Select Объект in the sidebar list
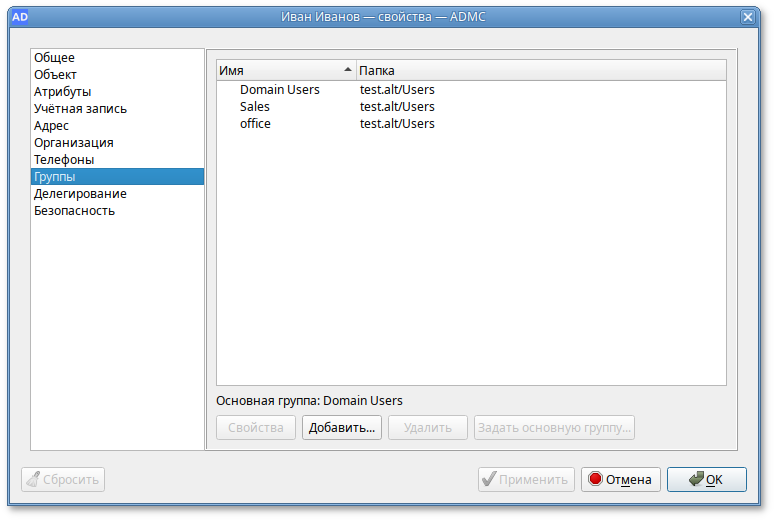This screenshot has height=520, width=774. (55, 75)
